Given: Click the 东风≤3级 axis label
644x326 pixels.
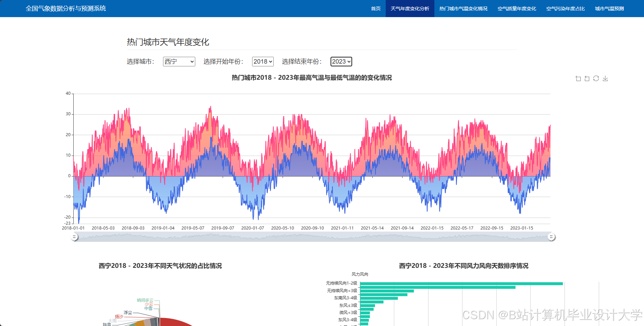Looking at the screenshot, I should click(x=348, y=305).
